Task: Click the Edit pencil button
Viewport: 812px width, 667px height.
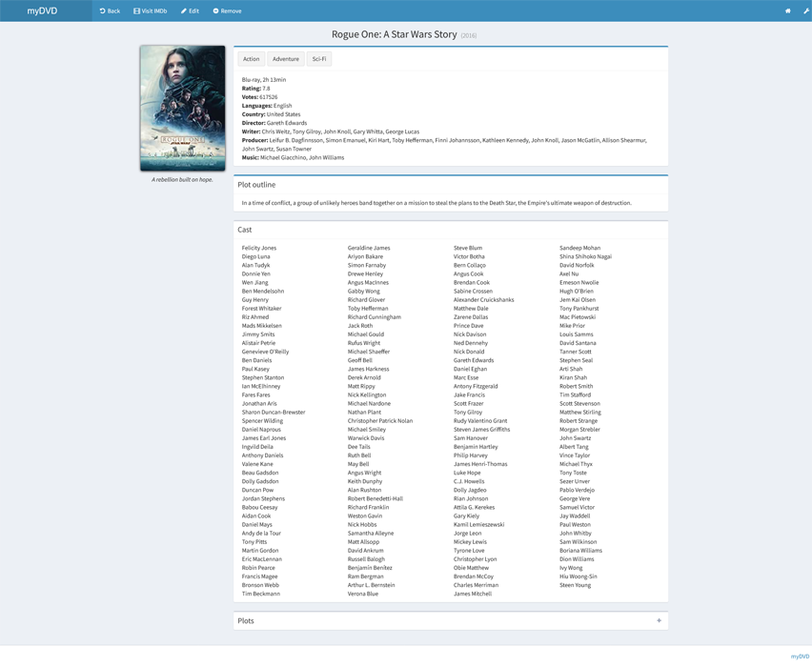Action: [190, 10]
